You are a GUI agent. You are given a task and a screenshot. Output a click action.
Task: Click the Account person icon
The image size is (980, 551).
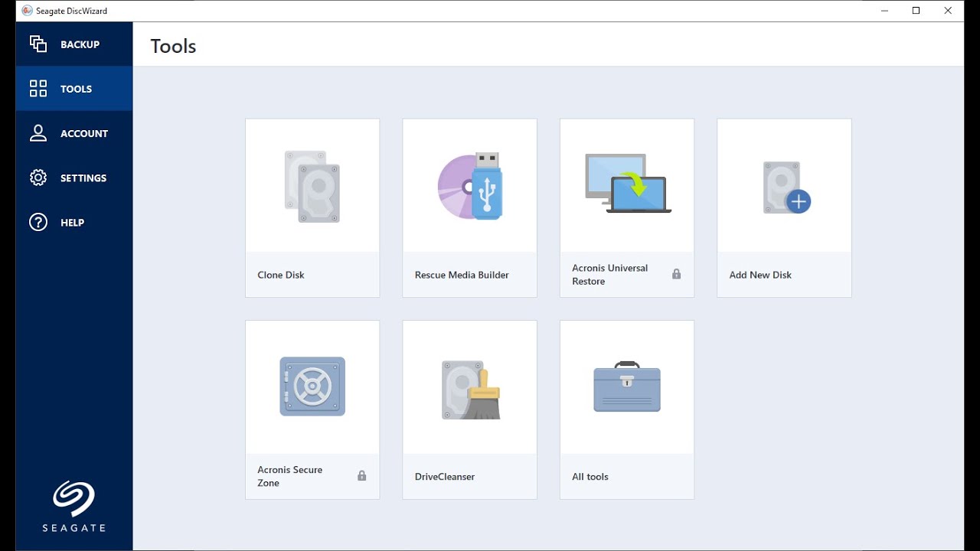point(38,133)
